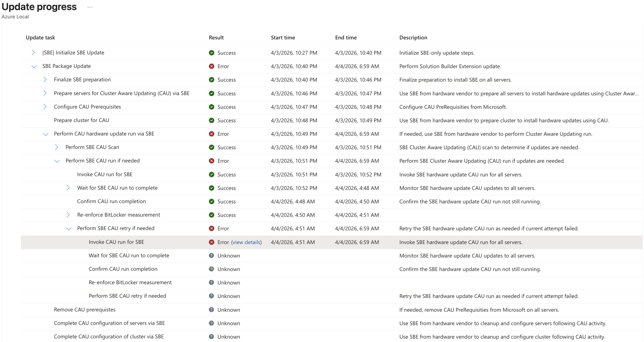Click unknown status icon for Remove CAU prerequistes
Image resolution: width=644 pixels, height=342 pixels.
[x=211, y=310]
